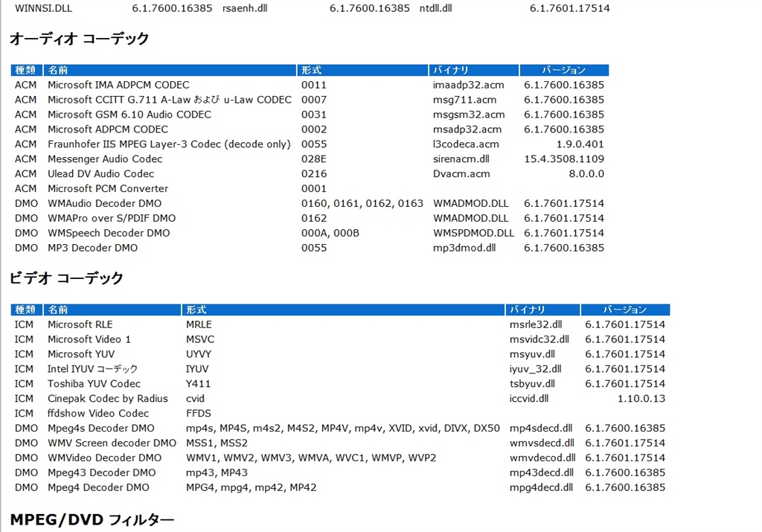The width and height of the screenshot is (762, 532).
Task: Click version 8.0.0.0
Action: pyautogui.click(x=586, y=174)
